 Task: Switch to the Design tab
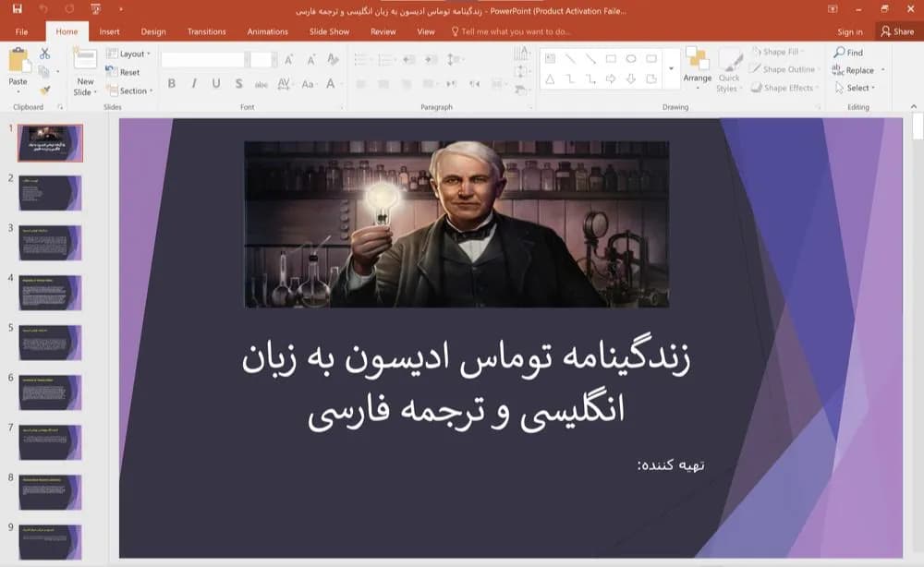click(x=153, y=31)
